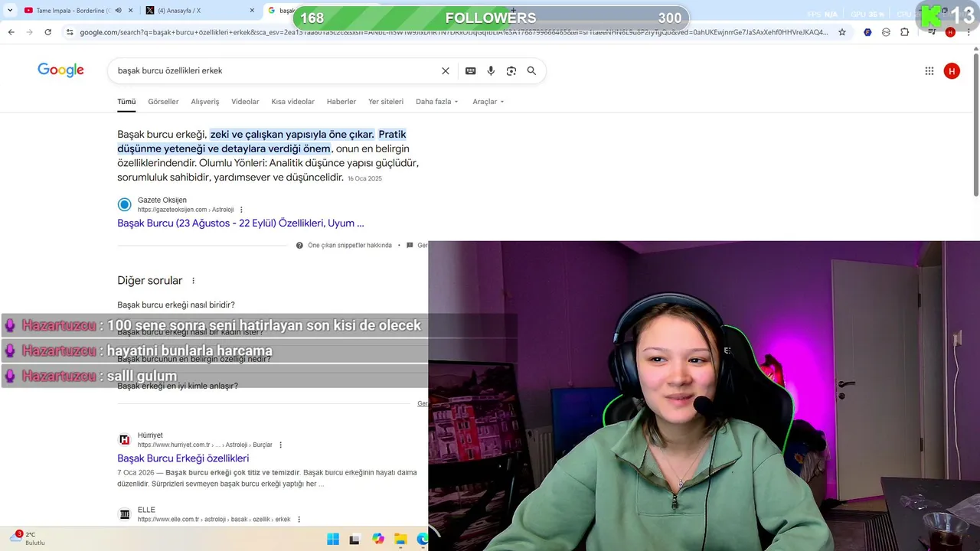The image size is (980, 551).
Task: Click the 16 Oca 2025 snippet date
Action: point(364,178)
